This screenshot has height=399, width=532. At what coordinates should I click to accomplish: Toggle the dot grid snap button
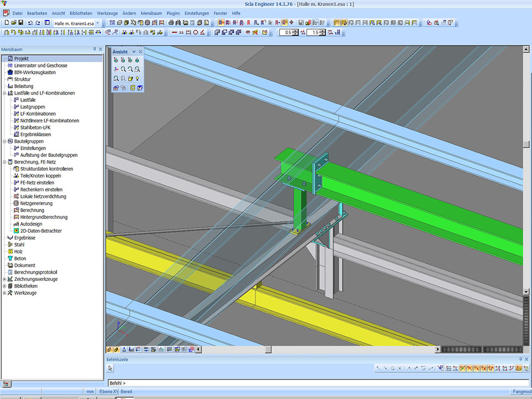(448, 369)
